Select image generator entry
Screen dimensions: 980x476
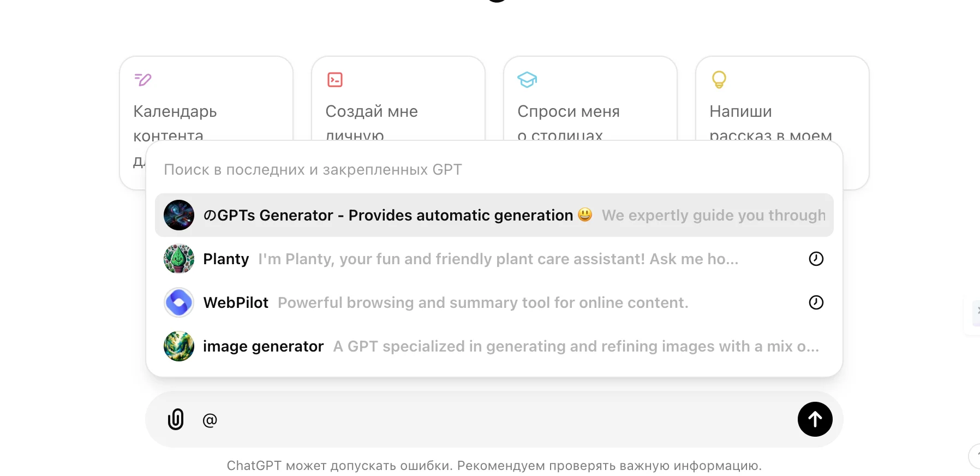pos(263,346)
